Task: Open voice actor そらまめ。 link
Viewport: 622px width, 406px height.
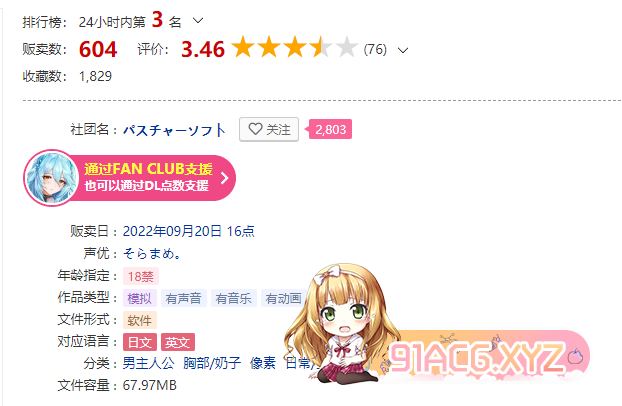Action: (x=152, y=253)
